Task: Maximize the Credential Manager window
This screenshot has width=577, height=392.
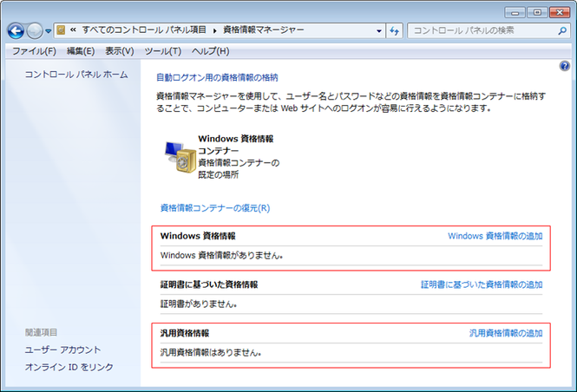Action: coord(537,12)
